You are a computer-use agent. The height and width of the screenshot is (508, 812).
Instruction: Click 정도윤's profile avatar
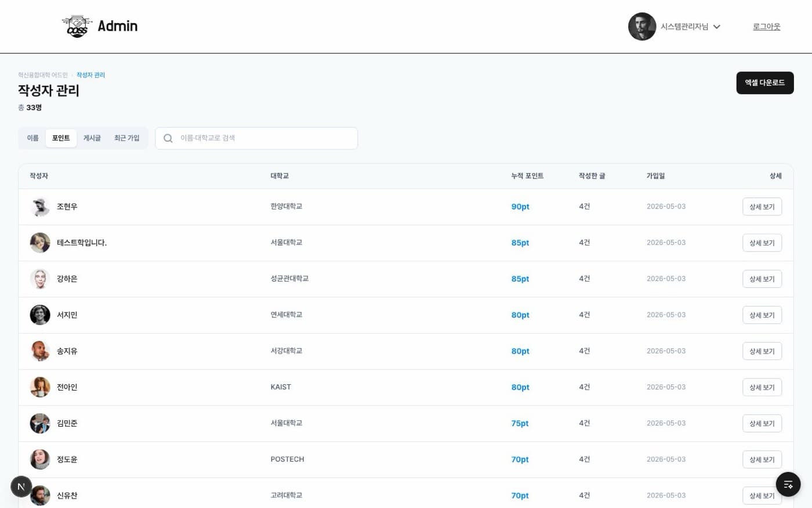(x=40, y=459)
